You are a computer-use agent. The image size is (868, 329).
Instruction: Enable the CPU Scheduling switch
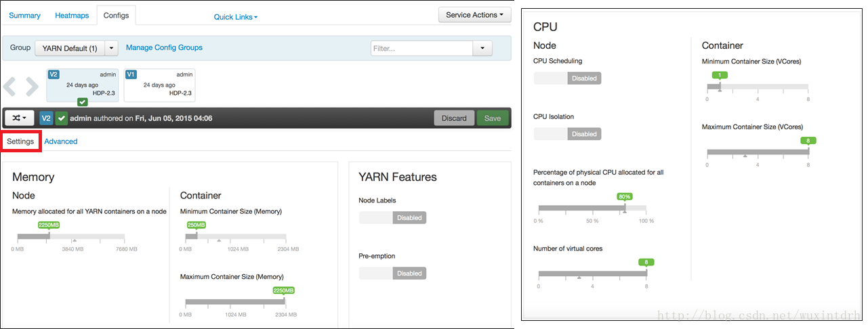click(x=567, y=78)
